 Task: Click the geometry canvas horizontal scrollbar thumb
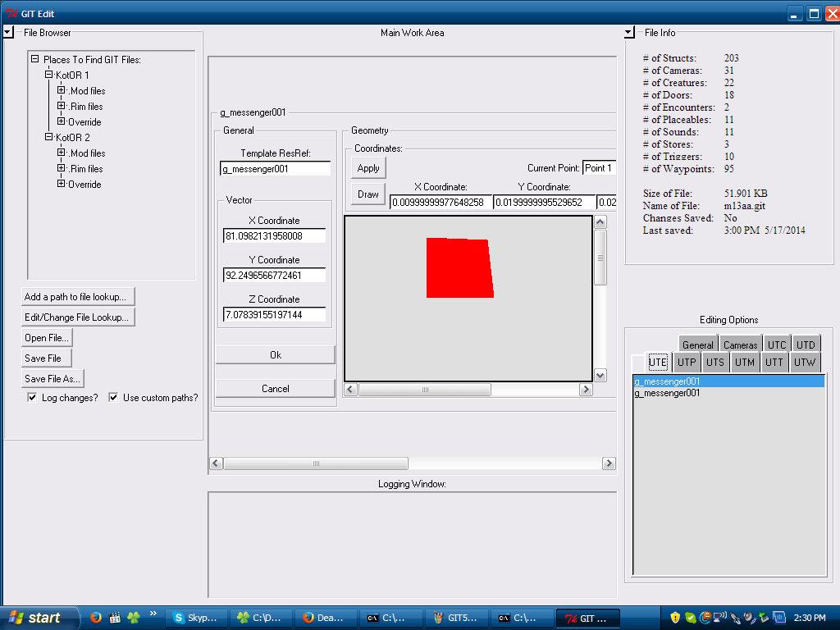click(425, 390)
